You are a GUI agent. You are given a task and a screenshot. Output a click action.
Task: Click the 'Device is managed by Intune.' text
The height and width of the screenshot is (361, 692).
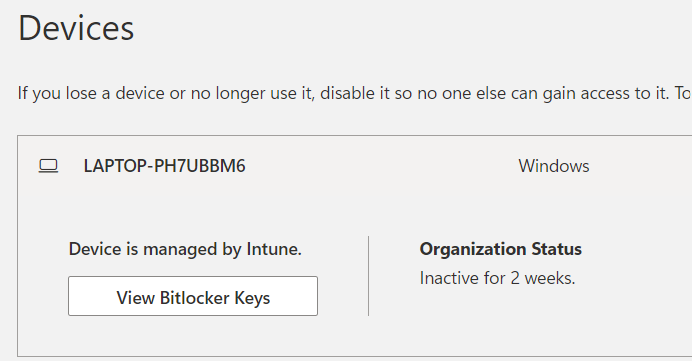[185, 249]
